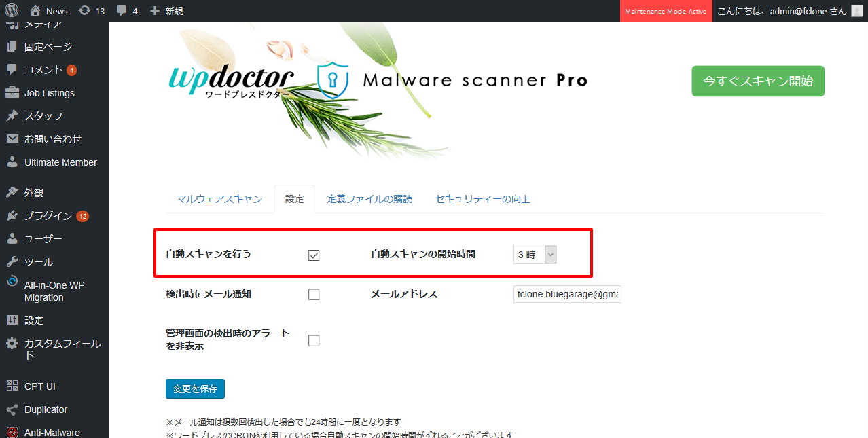Image resolution: width=868 pixels, height=438 pixels.
Task: Click the All-in-One WP Migration icon
Action: [12, 282]
